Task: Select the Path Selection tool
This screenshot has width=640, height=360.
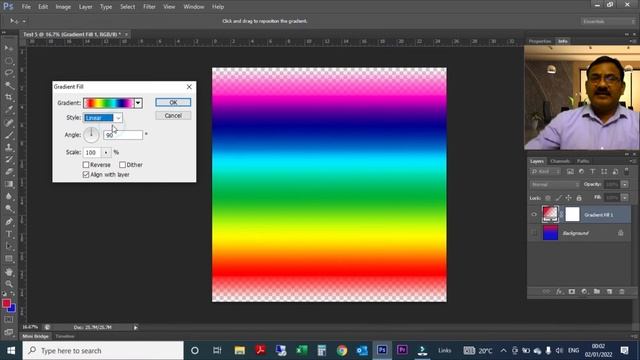Action: click(x=9, y=246)
